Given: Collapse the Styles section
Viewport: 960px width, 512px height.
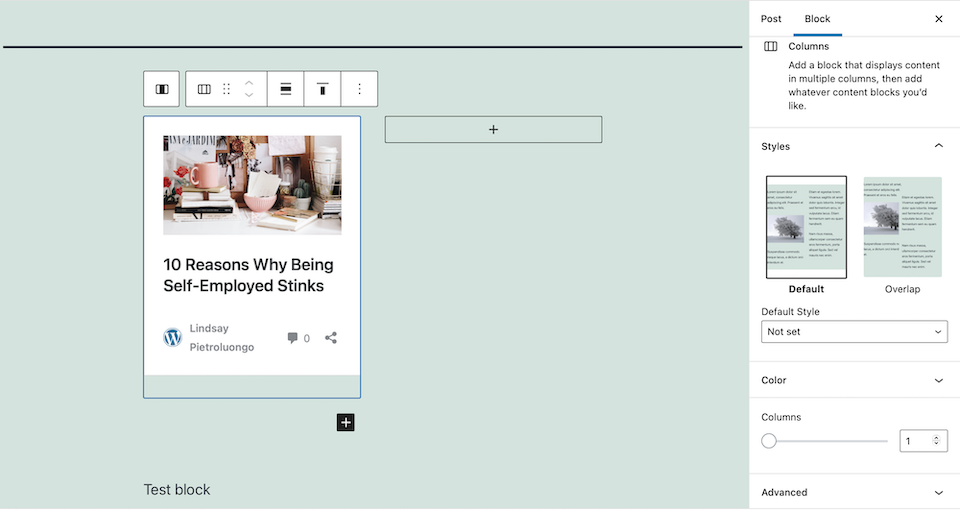Looking at the screenshot, I should [x=938, y=146].
